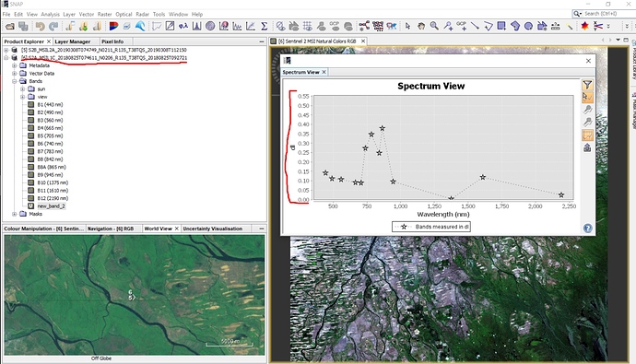
Task: Choose the arrow Selection tool
Action: [x=407, y=27]
